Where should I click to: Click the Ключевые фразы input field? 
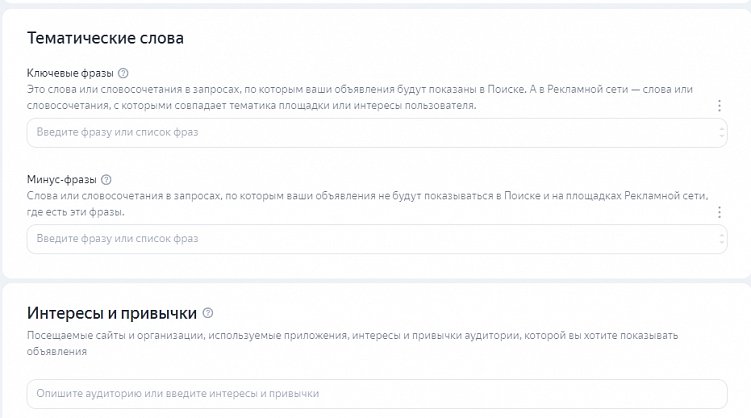tap(377, 133)
